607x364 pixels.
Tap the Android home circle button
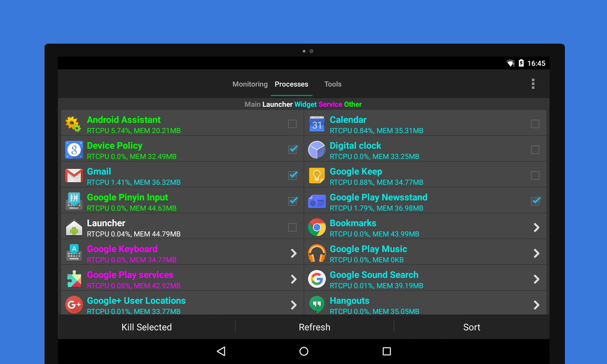(304, 351)
